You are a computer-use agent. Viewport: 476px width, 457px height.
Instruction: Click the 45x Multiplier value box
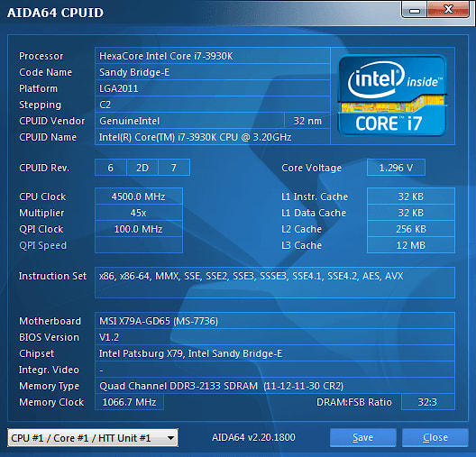pyautogui.click(x=139, y=213)
